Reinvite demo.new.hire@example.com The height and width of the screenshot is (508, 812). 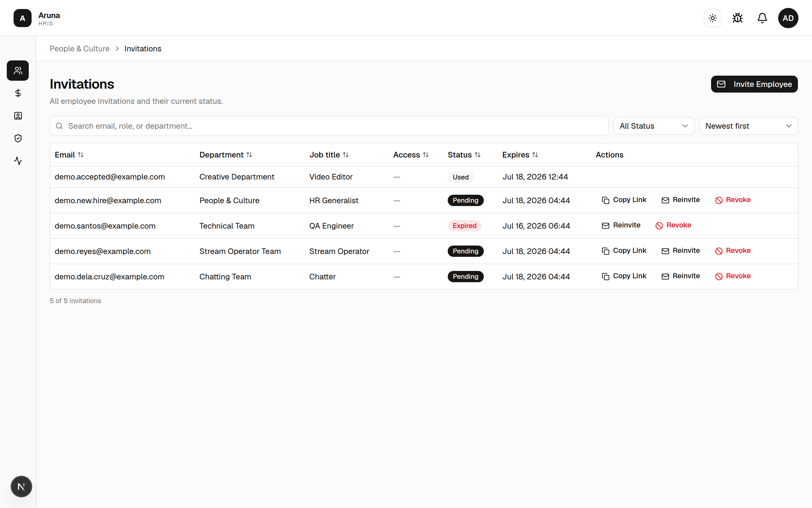[x=680, y=200]
